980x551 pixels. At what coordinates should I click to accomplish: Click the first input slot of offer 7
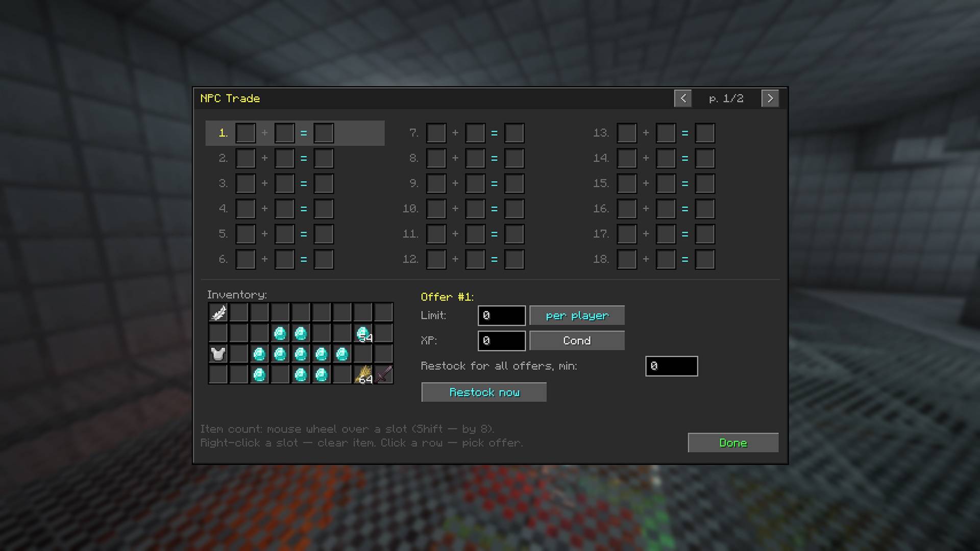pyautogui.click(x=436, y=133)
